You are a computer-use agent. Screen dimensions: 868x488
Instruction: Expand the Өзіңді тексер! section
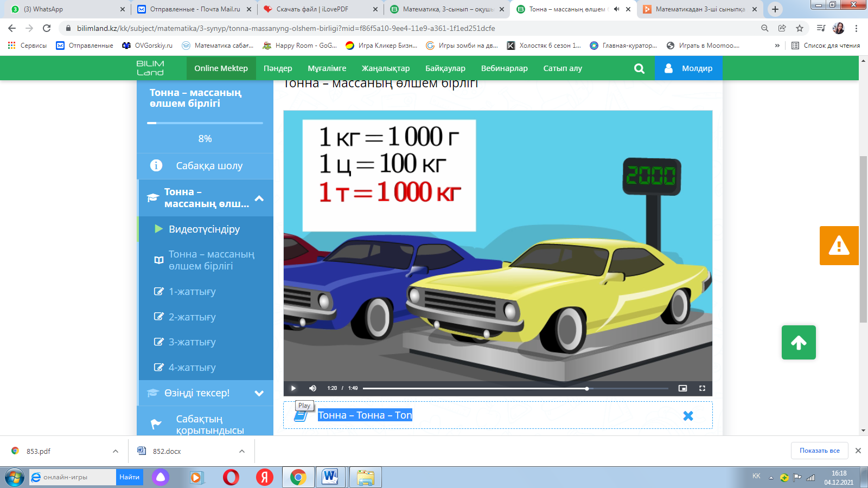pyautogui.click(x=259, y=393)
